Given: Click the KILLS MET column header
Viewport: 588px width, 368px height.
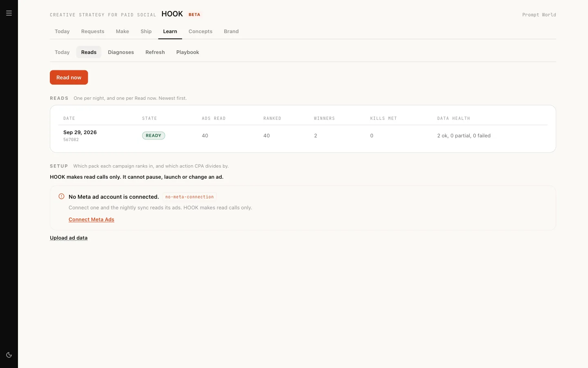Looking at the screenshot, I should (383, 119).
